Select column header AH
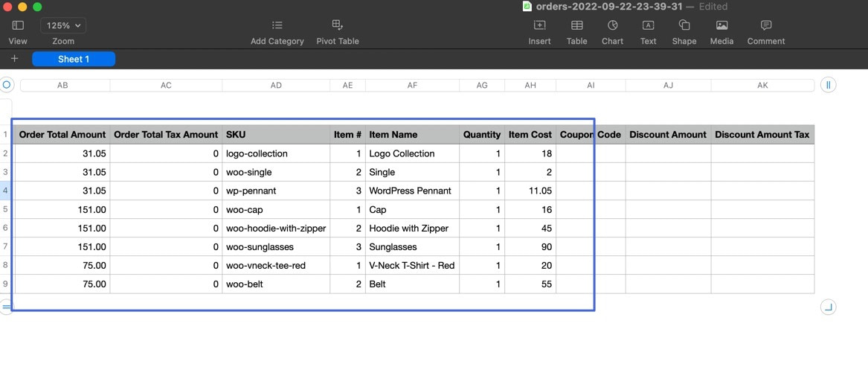 point(530,86)
